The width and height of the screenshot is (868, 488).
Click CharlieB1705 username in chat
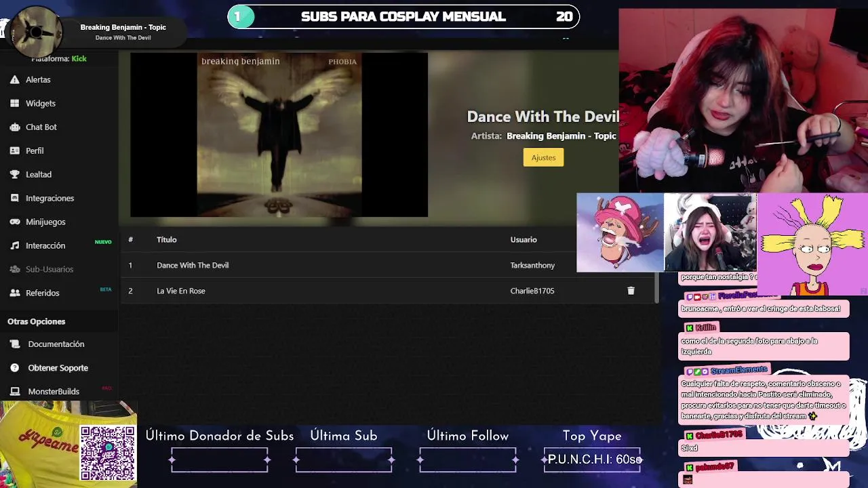(719, 435)
